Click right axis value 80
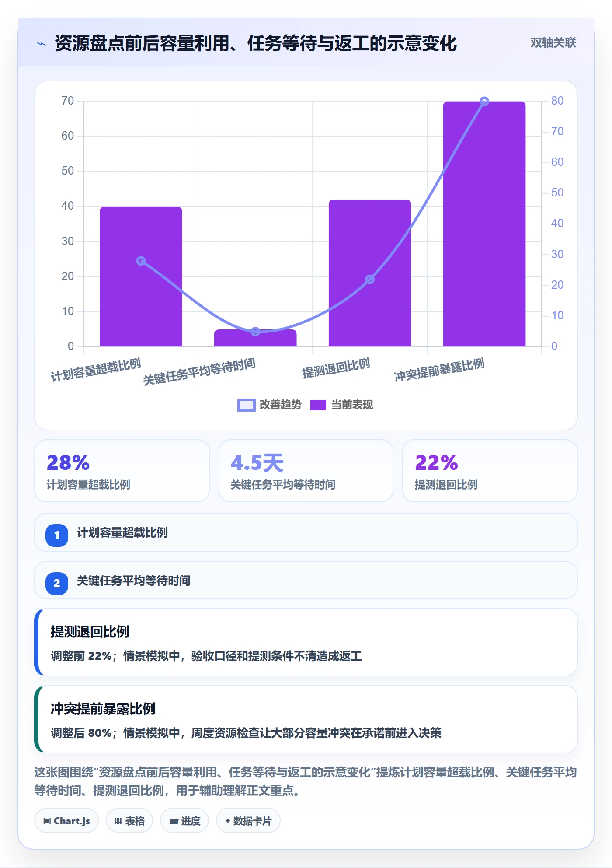This screenshot has width=612, height=868. (x=557, y=101)
